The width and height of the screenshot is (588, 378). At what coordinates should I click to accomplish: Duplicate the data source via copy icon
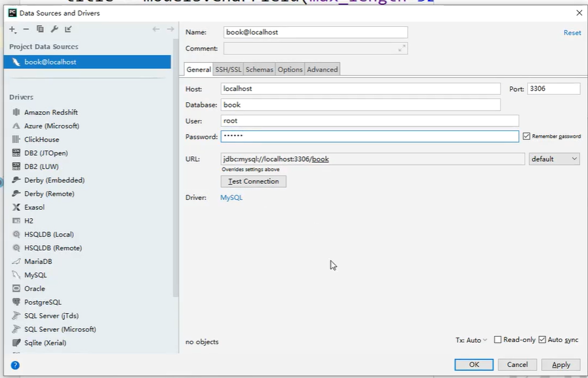(x=40, y=29)
